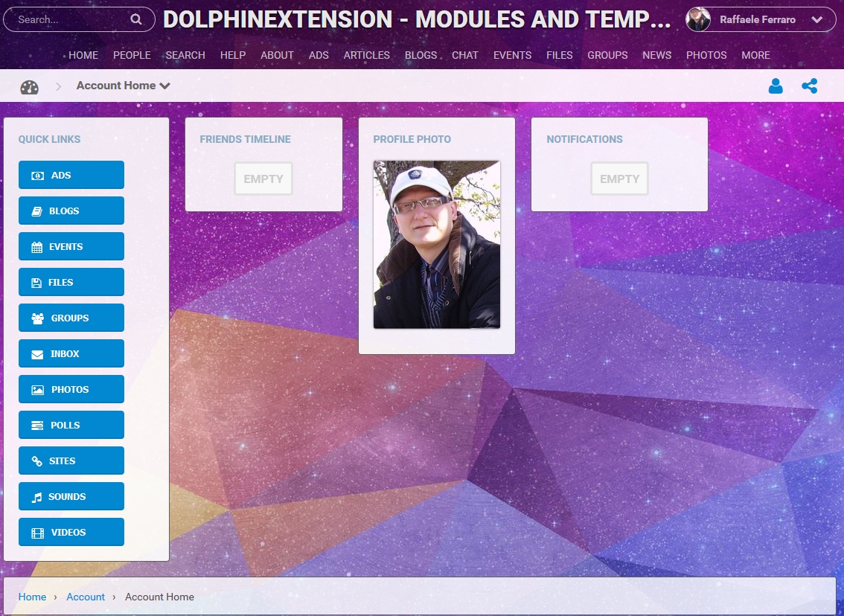Follow the Account breadcrumb link
Screen dimensions: 844x616
86,597
